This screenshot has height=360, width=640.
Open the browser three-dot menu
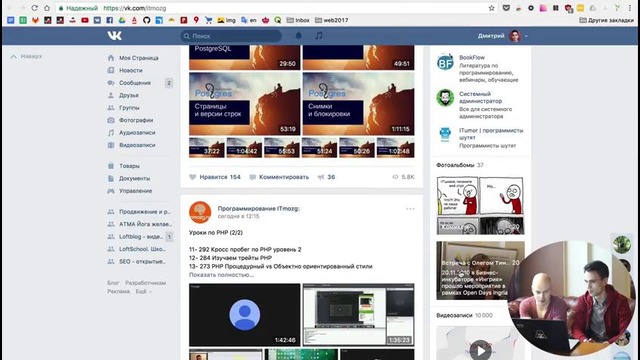pyautogui.click(x=630, y=8)
